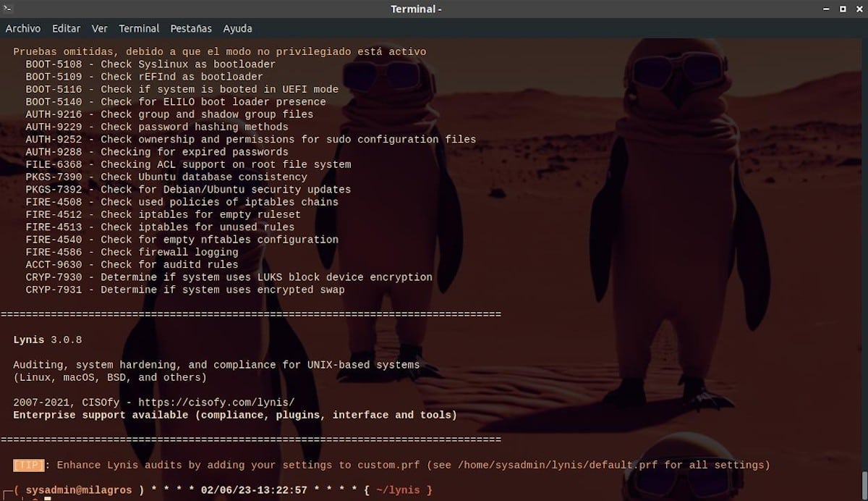
Task: Click the BOOT-5109 rEFInd bootloader line
Action: 144,77
